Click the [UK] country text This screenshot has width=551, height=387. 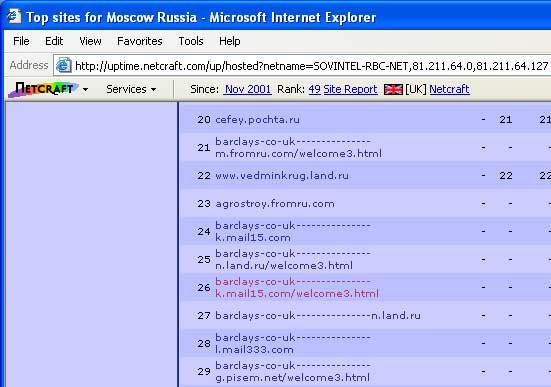click(x=415, y=89)
